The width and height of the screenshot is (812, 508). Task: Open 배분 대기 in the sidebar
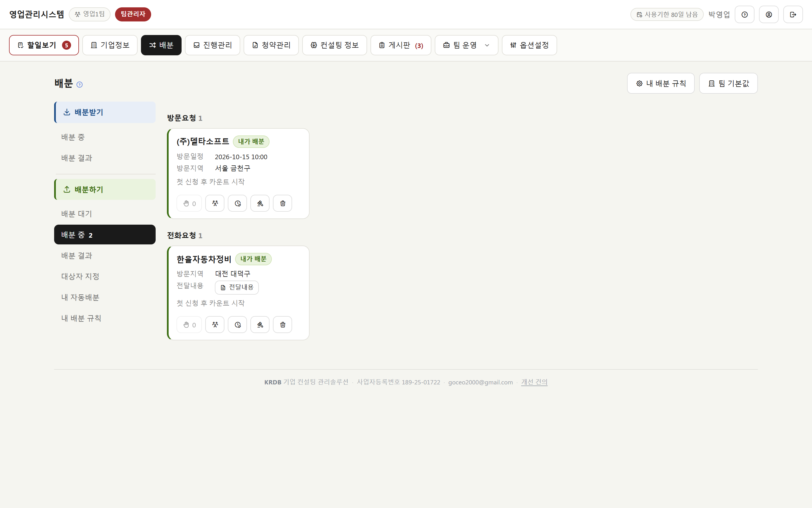[105, 214]
